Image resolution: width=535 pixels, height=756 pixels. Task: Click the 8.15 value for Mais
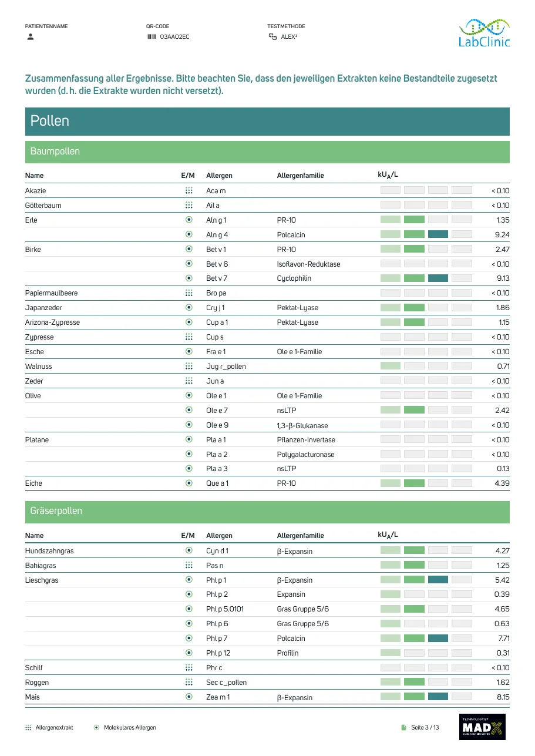(503, 697)
